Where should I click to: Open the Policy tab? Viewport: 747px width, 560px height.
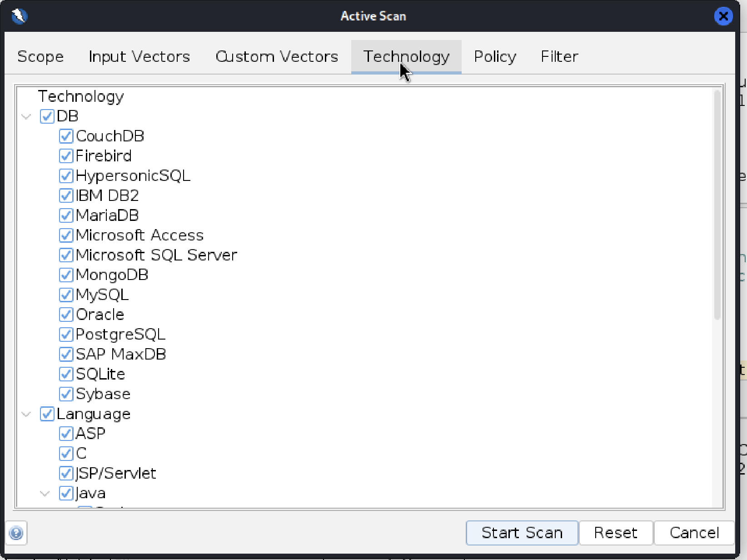click(x=495, y=56)
